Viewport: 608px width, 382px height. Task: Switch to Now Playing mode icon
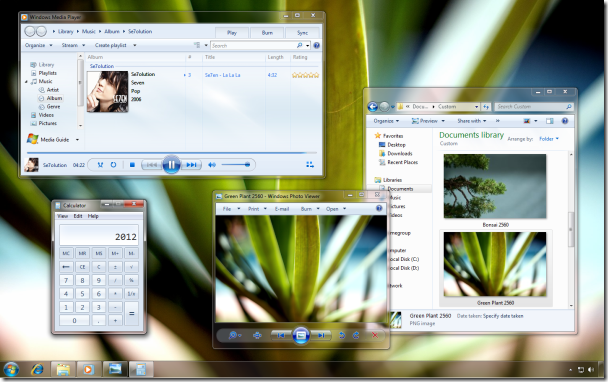pyautogui.click(x=310, y=165)
